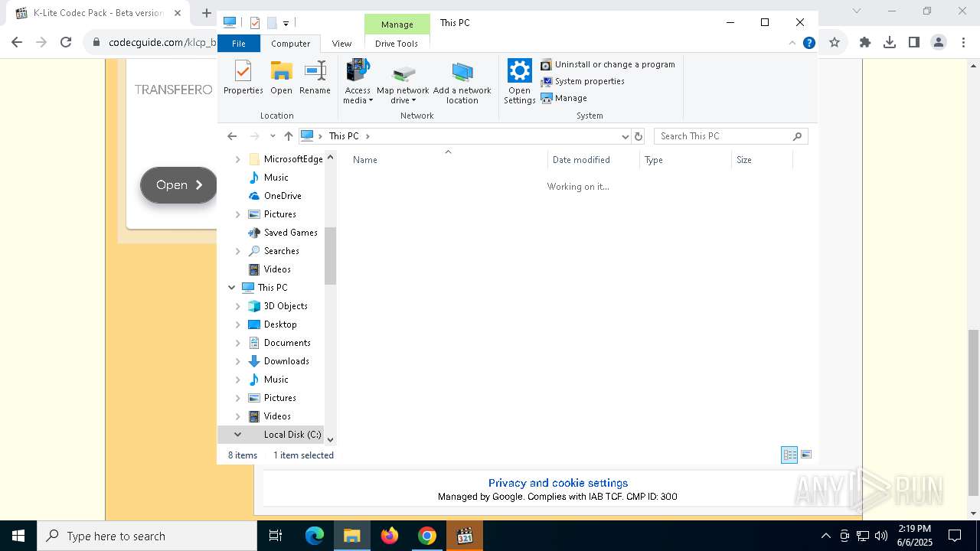This screenshot has width=980, height=551.
Task: Refresh the This PC view
Action: tap(639, 136)
